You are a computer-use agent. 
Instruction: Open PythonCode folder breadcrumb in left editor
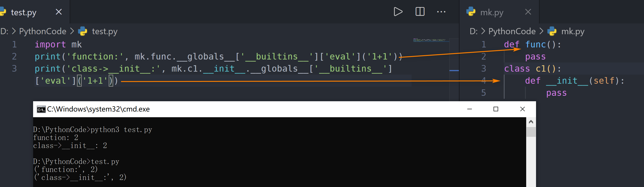point(43,31)
